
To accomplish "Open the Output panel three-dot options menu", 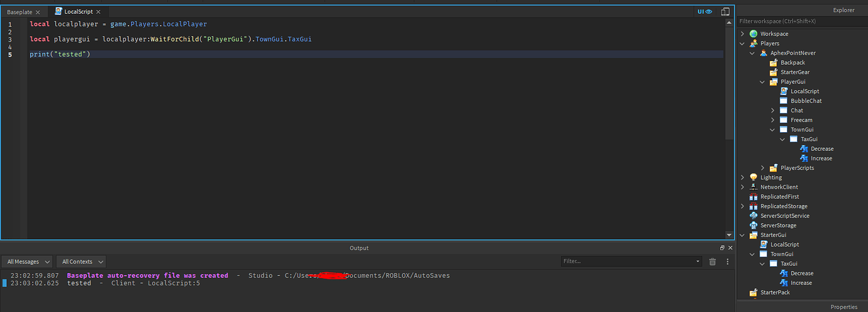I will [x=728, y=262].
